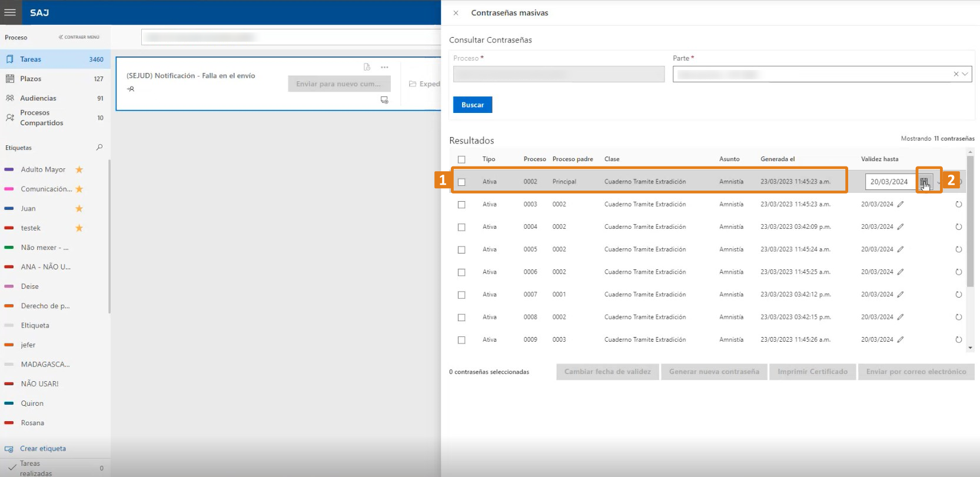The image size is (980, 477).
Task: Regenerate password for proceso 0006
Action: (958, 272)
